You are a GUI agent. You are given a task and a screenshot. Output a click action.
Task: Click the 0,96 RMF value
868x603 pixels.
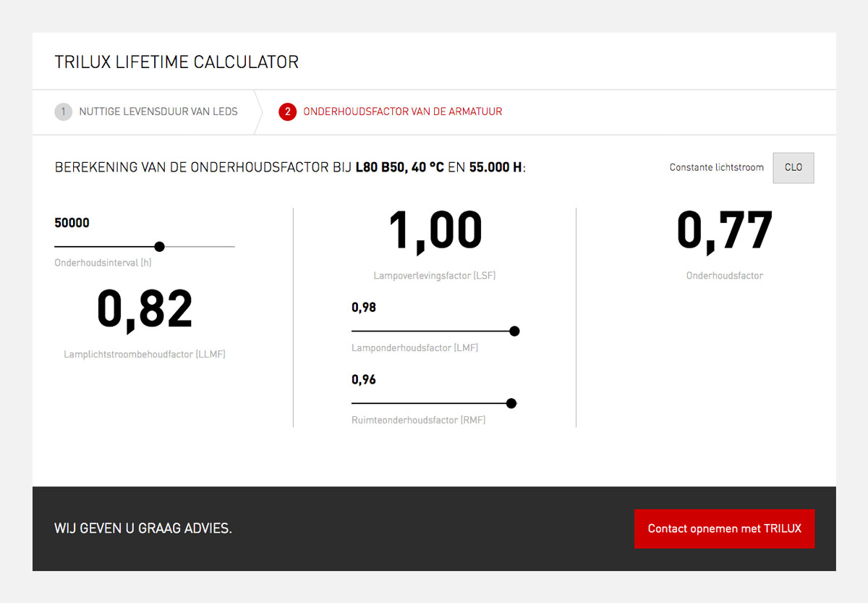click(x=364, y=379)
